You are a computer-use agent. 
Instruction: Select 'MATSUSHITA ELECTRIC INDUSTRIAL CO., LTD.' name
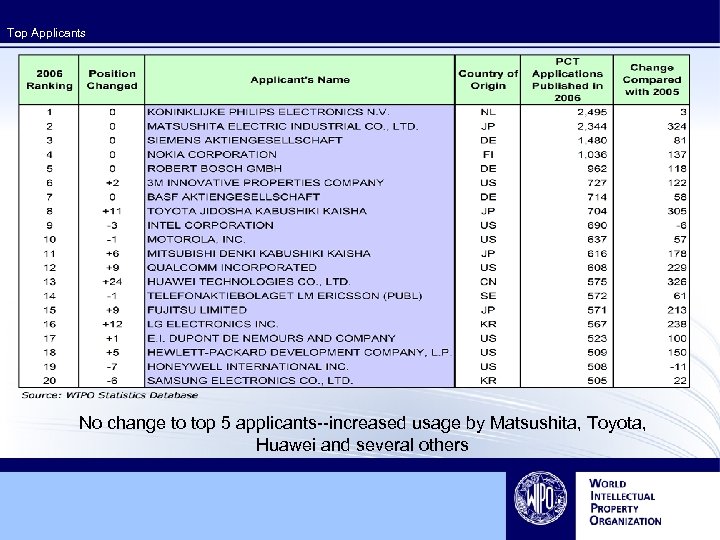282,126
